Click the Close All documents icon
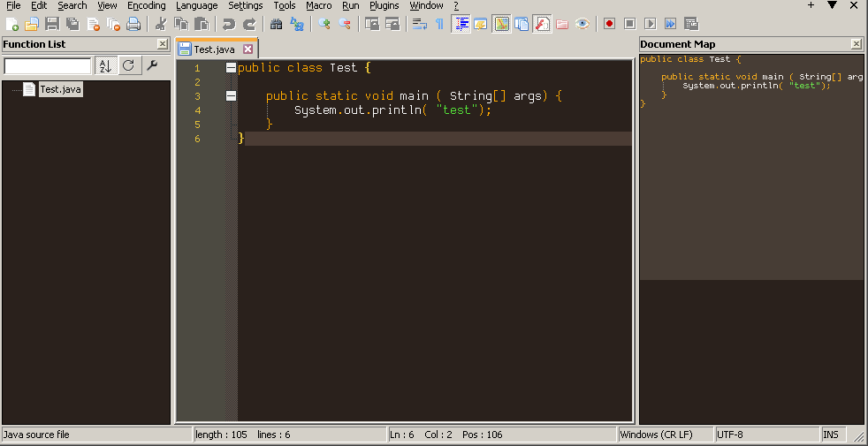 113,24
